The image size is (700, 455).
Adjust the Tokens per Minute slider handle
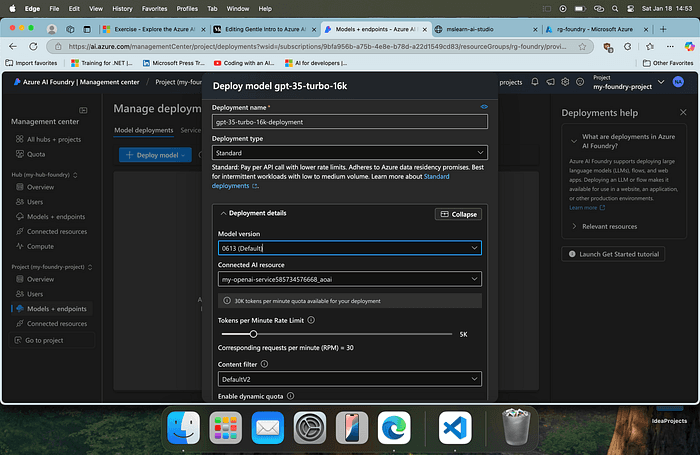(253, 334)
